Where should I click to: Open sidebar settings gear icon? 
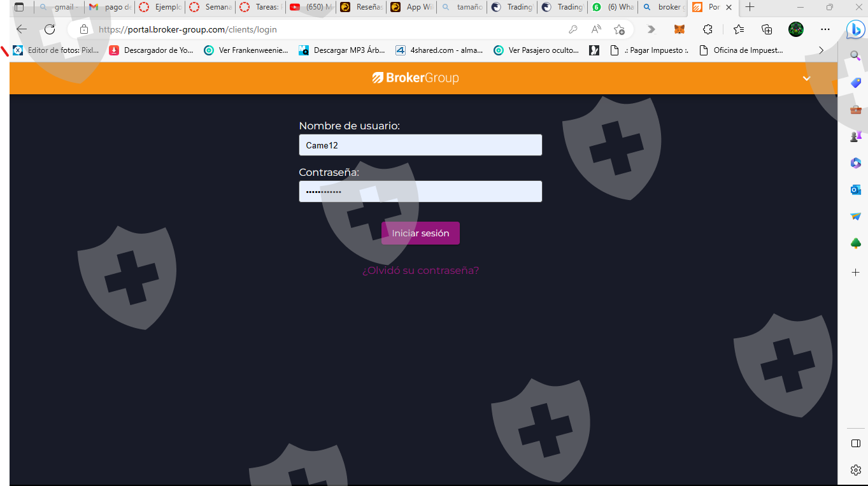click(856, 470)
